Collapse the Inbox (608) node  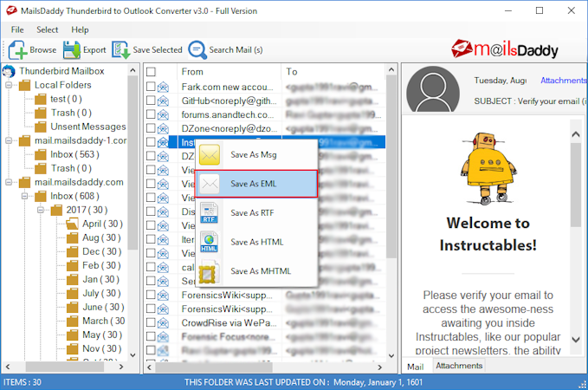[24, 197]
